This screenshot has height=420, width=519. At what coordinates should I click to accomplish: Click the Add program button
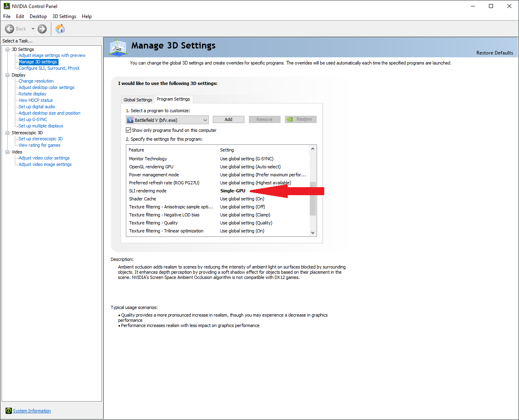pos(228,119)
